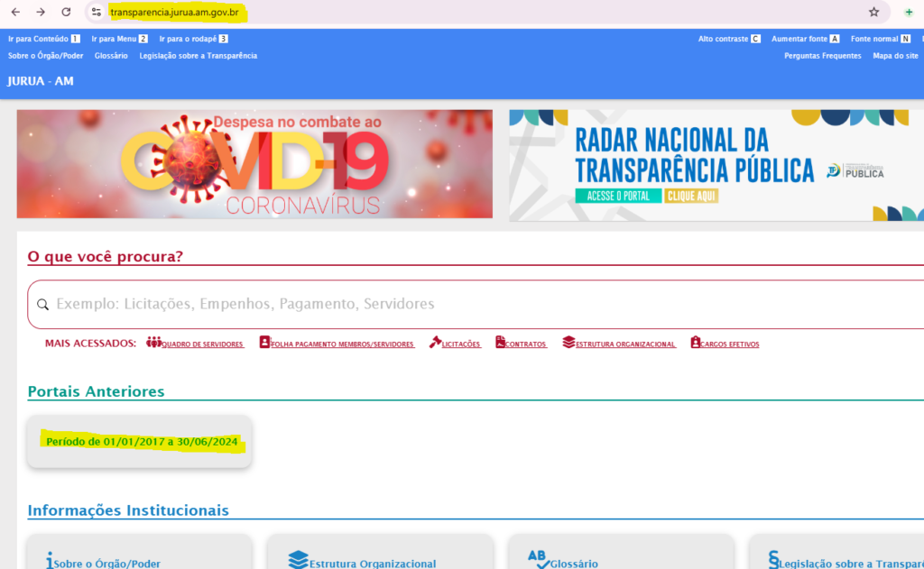Focus the 'O que você procura?' search field

point(476,305)
